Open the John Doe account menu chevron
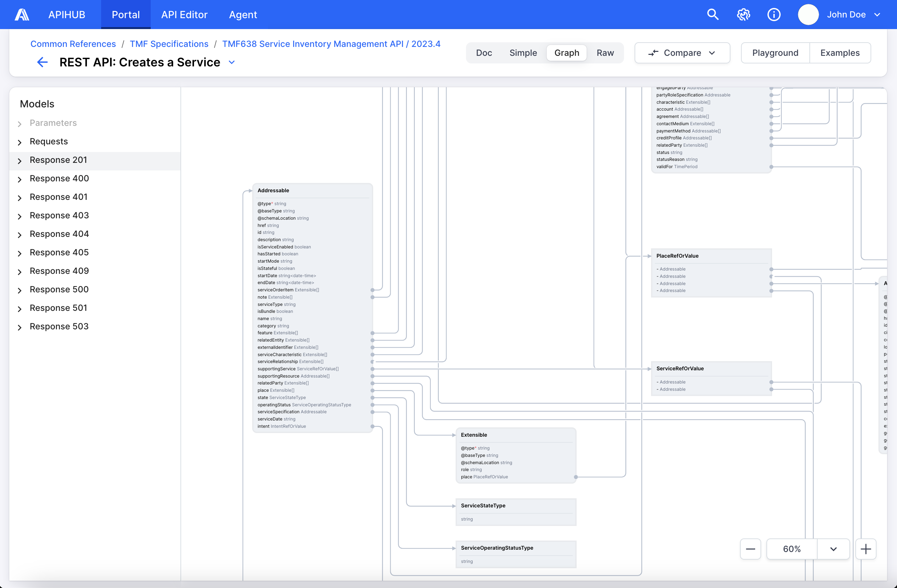 877,15
